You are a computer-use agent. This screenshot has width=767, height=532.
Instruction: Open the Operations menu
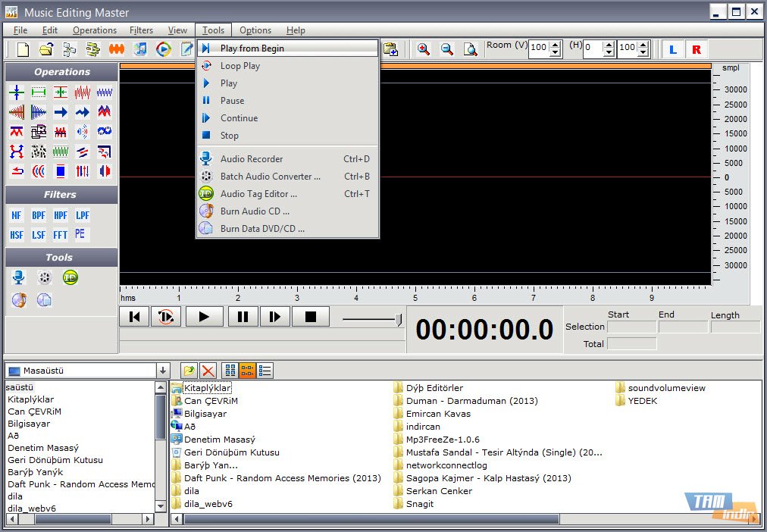(x=95, y=30)
